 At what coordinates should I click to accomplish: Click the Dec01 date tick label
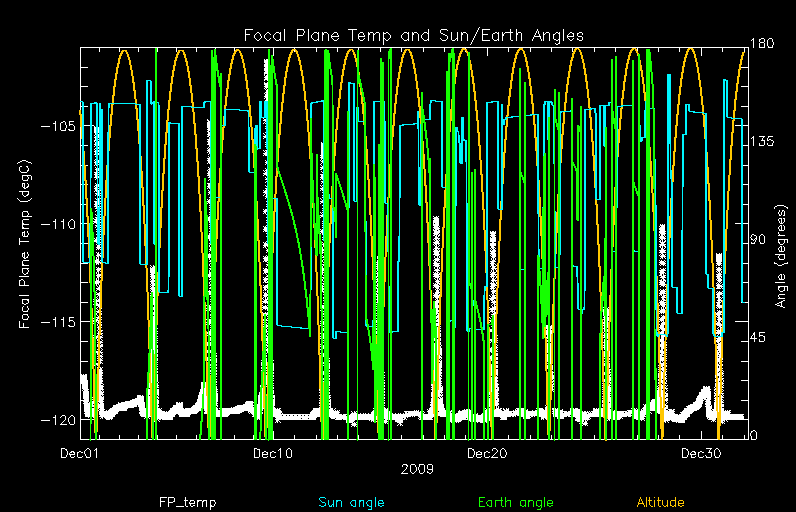tap(80, 455)
